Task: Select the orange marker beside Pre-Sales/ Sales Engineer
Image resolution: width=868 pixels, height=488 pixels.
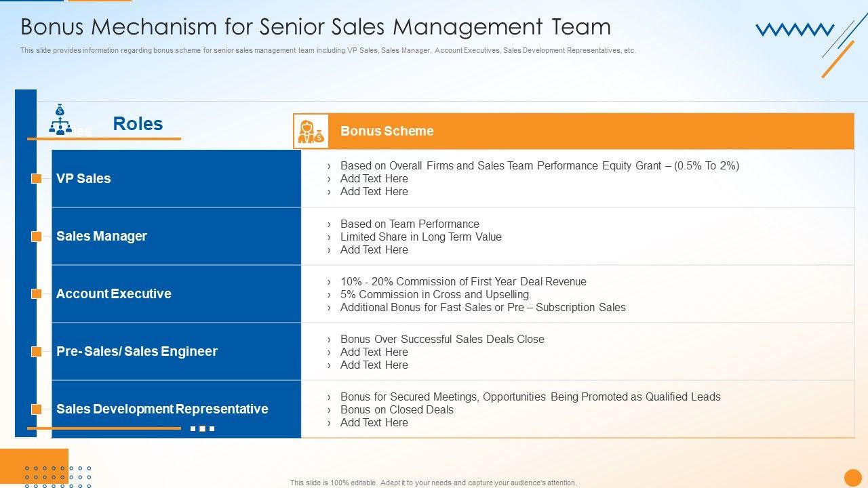Action: coord(37,352)
